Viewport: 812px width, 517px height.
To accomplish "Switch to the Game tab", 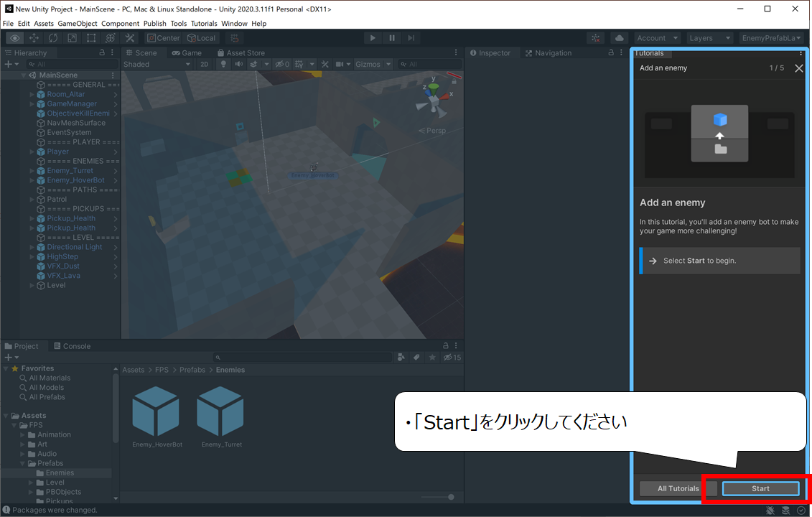I will [x=187, y=53].
